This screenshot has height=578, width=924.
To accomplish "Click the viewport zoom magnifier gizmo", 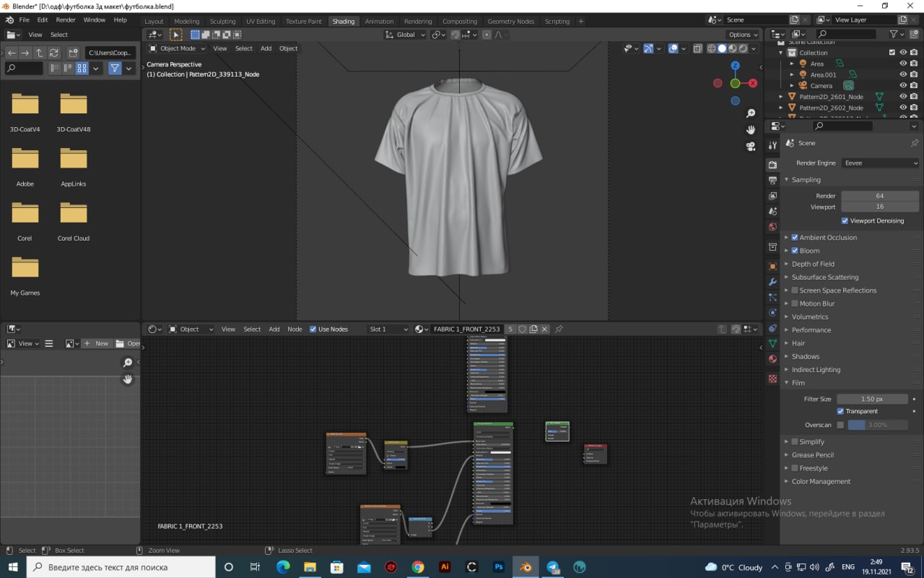I will pos(751,113).
